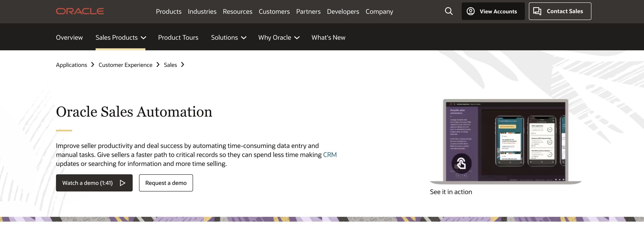
Task: Click the Applications breadcrumb link
Action: pyautogui.click(x=72, y=65)
